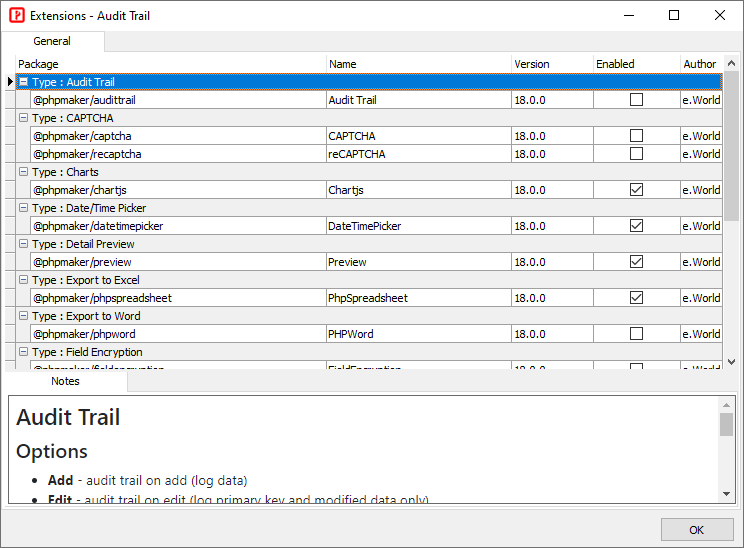The height and width of the screenshot is (548, 744).
Task: Select the @phpmaker/preview package cell
Action: pos(178,262)
